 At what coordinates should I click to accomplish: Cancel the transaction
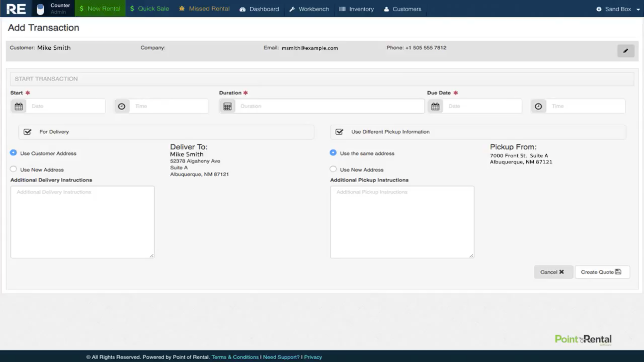tap(552, 272)
